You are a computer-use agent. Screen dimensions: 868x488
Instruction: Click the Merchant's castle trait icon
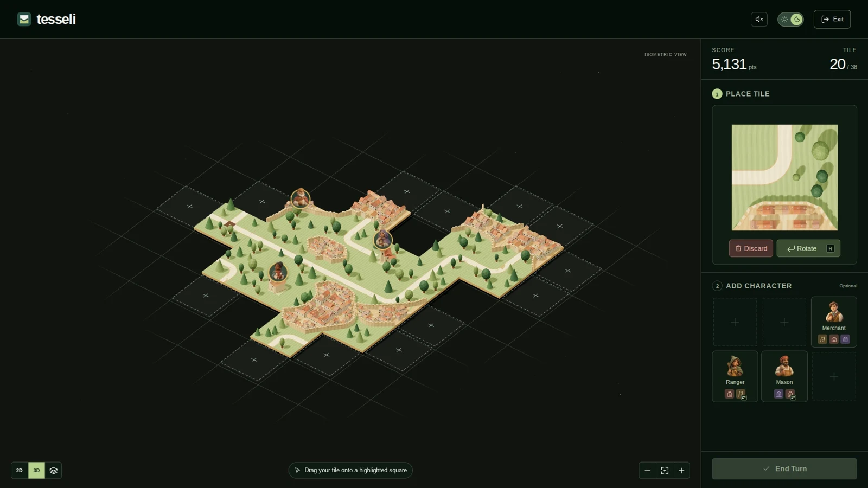[834, 339]
